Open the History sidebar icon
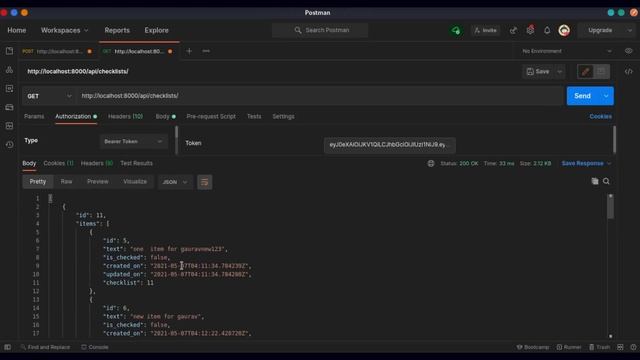The height and width of the screenshot is (360, 640). point(9,144)
